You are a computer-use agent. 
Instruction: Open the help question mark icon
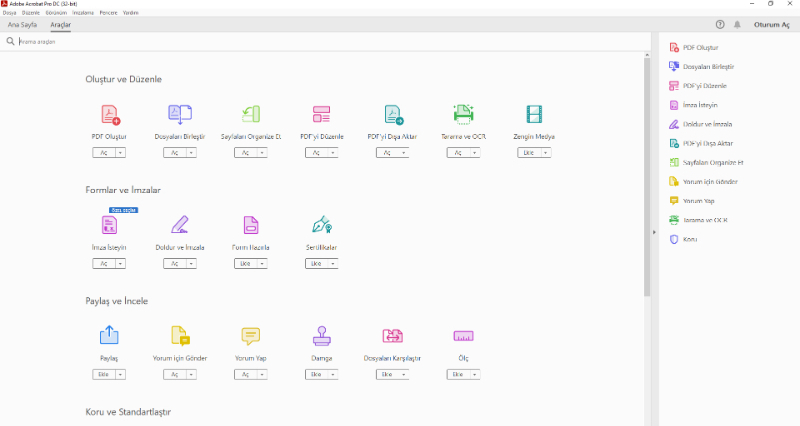pyautogui.click(x=720, y=24)
